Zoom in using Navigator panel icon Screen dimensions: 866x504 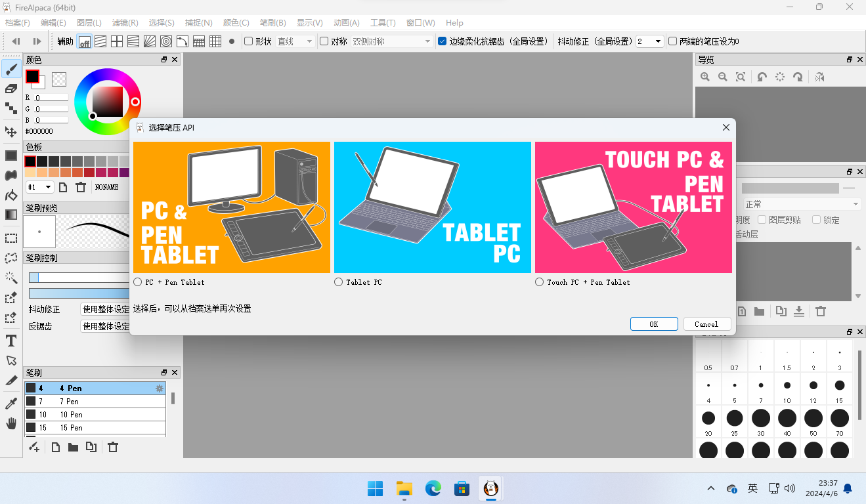coord(705,77)
